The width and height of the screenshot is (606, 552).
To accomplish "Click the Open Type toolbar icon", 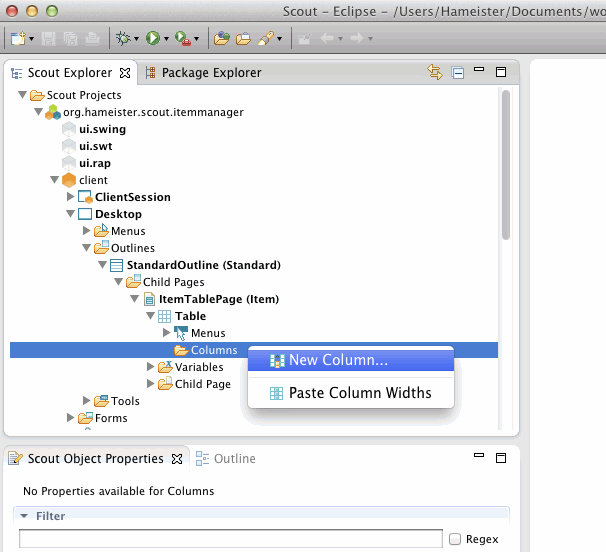I will click(x=222, y=39).
